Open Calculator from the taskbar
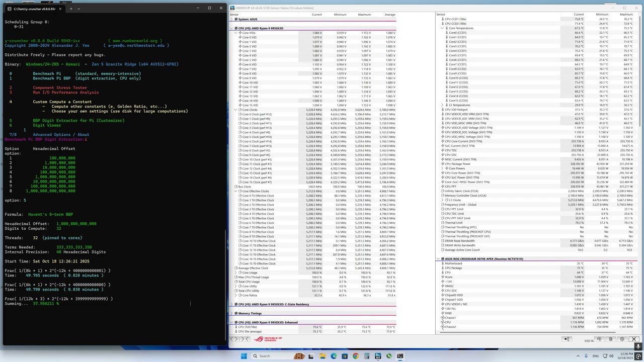Viewport: 644px width, 362px height. coord(367,356)
